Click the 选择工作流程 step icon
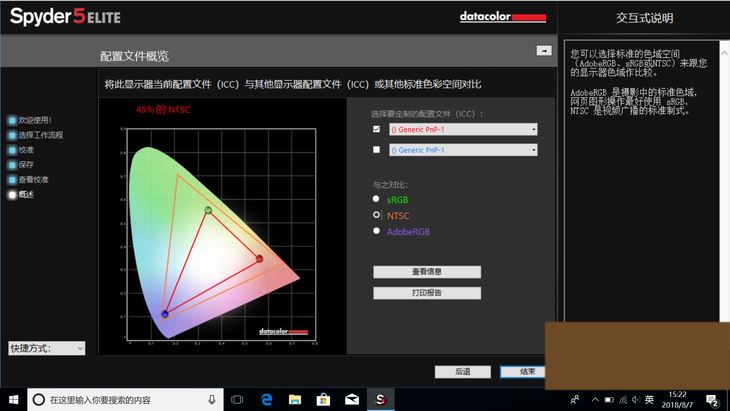The image size is (730, 411). coord(13,135)
